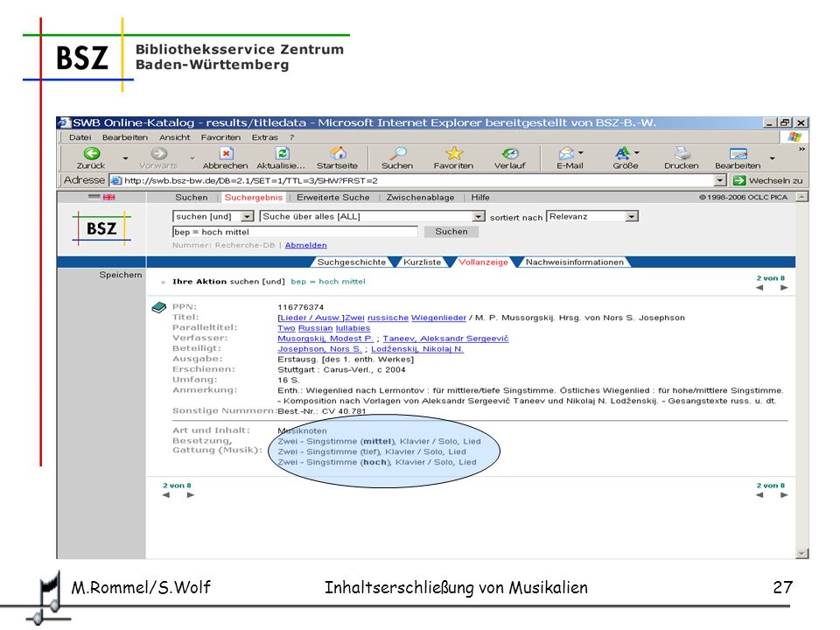
Task: Open the Suchen magnifier toolbar icon
Action: 398,154
